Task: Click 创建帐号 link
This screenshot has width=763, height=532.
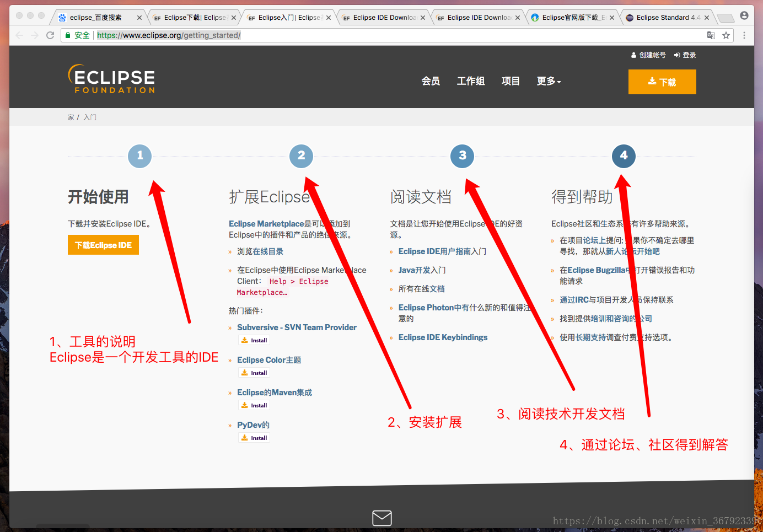Action: tap(648, 55)
